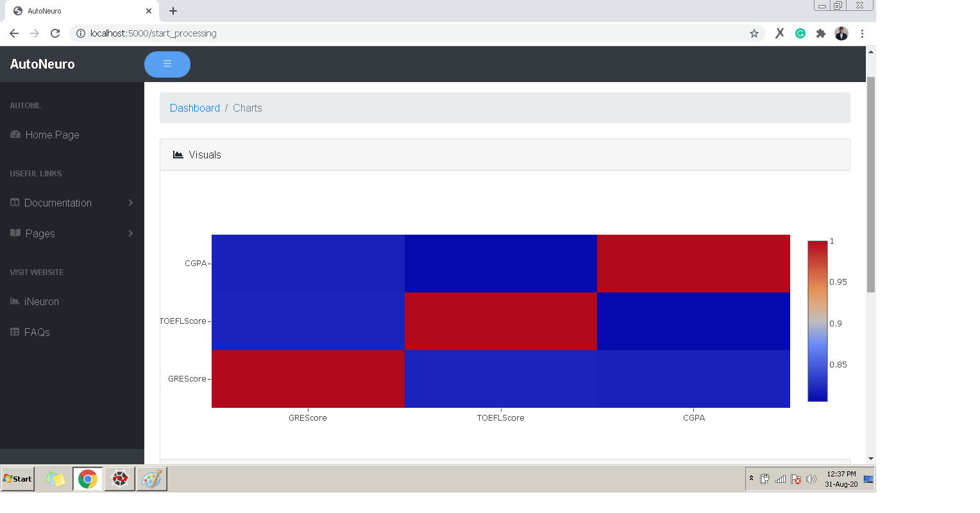Expand the Pages submenu chevron
This screenshot has width=980, height=513.
[131, 233]
